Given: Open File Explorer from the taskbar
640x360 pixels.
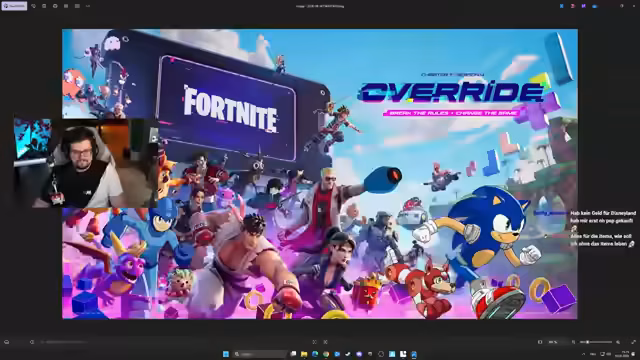Looking at the screenshot, I should (x=304, y=354).
